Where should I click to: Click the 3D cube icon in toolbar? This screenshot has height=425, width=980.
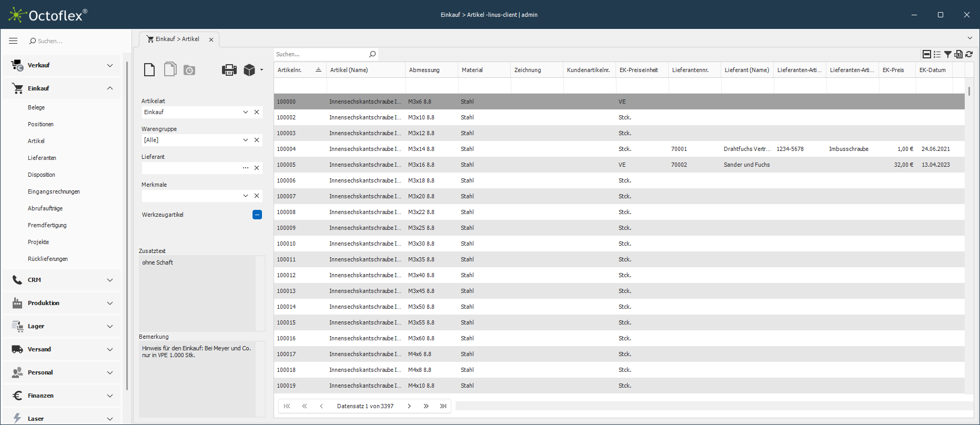(249, 70)
